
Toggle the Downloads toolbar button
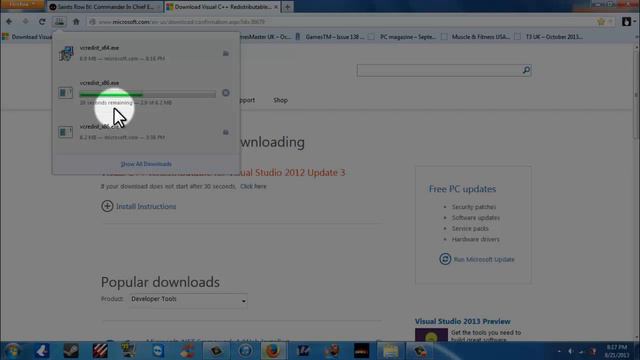tap(60, 22)
